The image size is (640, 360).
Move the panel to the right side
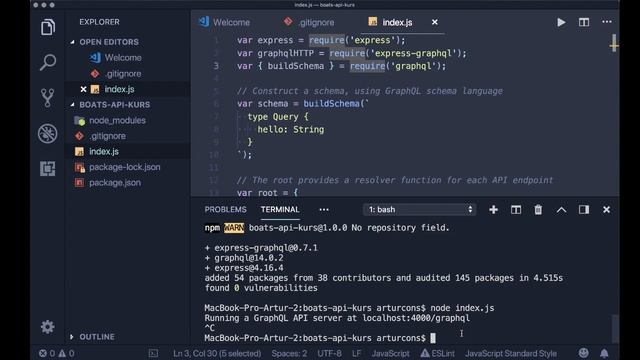(x=584, y=210)
